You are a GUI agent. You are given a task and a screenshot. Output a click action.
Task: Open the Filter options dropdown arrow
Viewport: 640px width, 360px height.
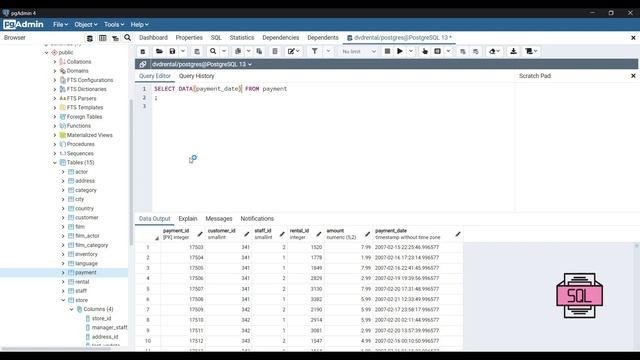click(328, 51)
